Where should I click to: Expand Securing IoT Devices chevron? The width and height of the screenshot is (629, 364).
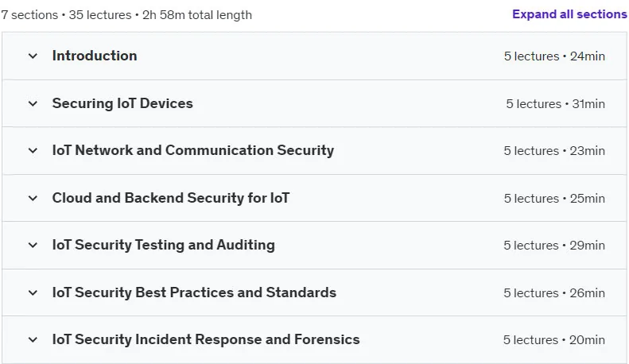coord(33,104)
